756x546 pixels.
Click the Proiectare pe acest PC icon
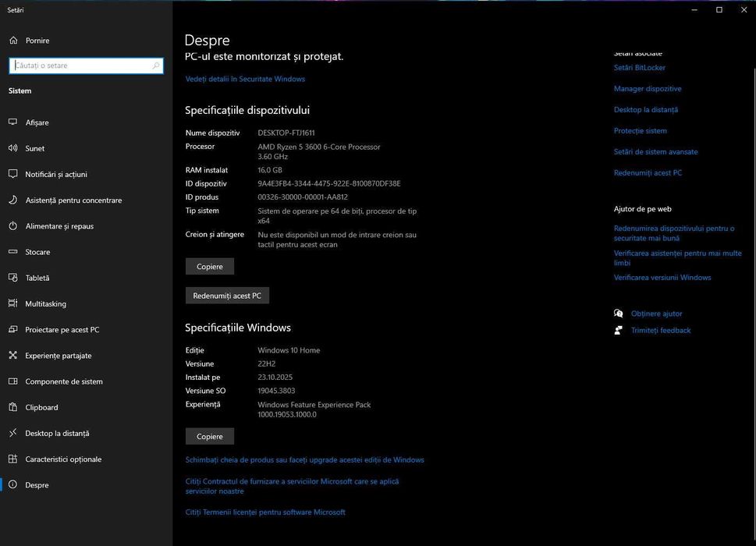(13, 330)
